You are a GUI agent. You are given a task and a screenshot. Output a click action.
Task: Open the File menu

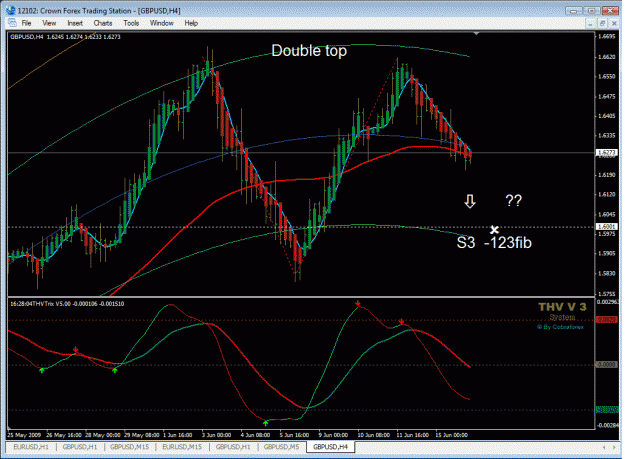click(x=26, y=23)
